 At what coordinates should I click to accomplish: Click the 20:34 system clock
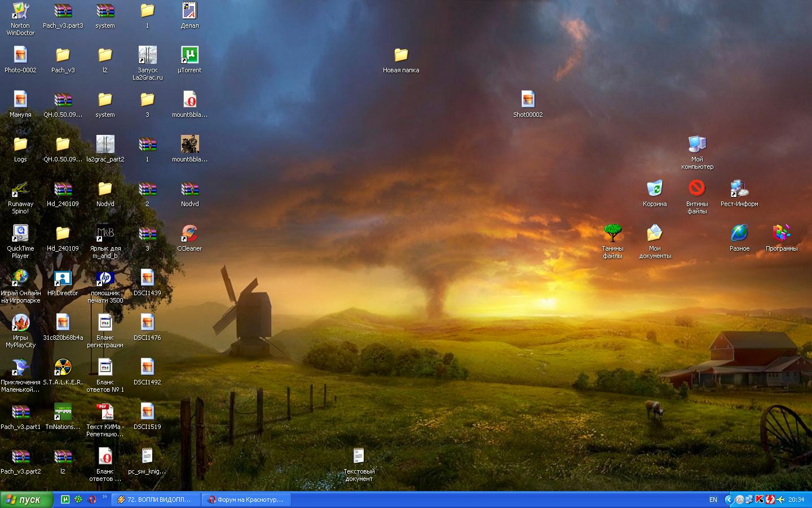pos(796,500)
